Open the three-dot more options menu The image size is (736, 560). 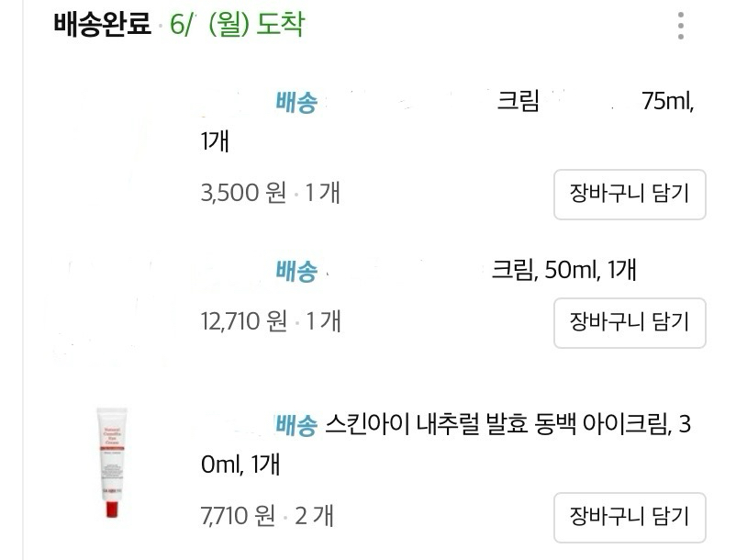point(680,26)
